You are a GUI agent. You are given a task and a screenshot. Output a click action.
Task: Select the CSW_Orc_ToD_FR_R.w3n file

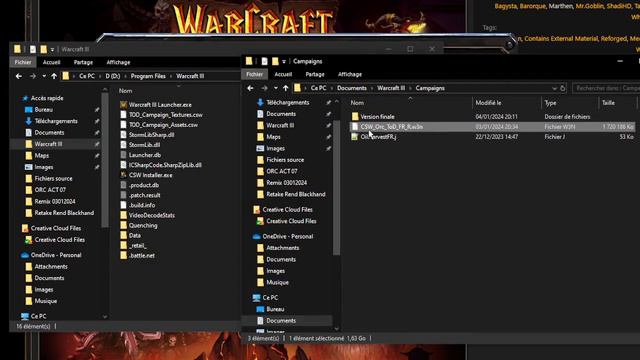(x=492, y=127)
